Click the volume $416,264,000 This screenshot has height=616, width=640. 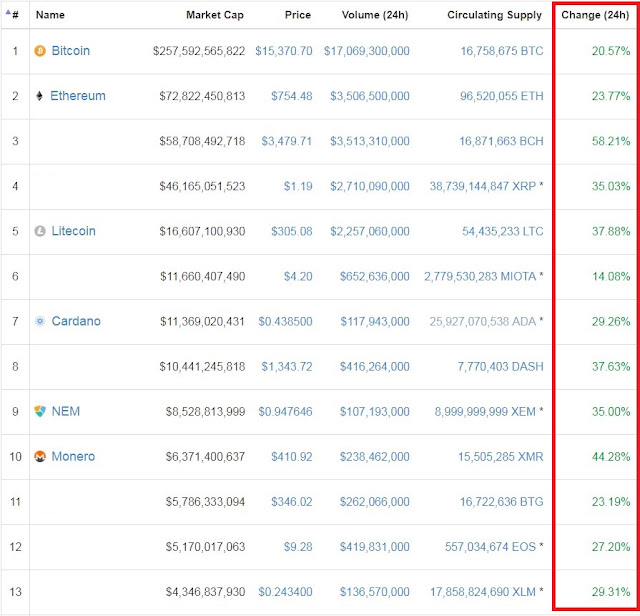click(x=375, y=367)
